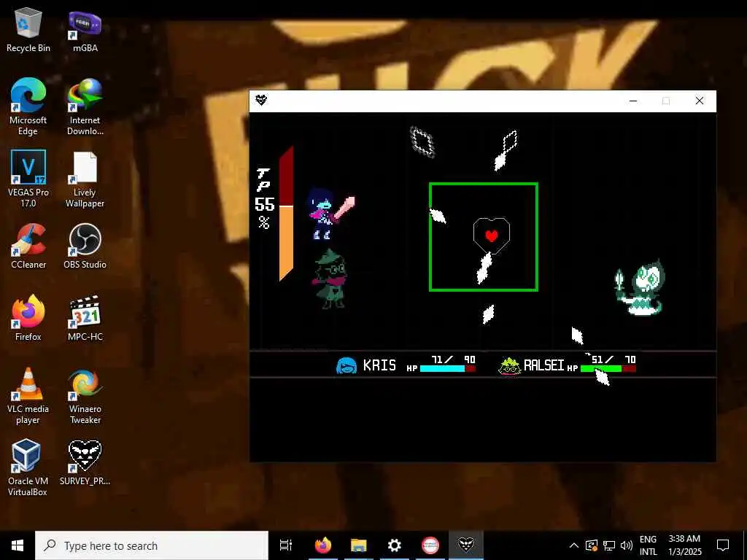
Task: Open the notification center icon
Action: click(x=723, y=545)
